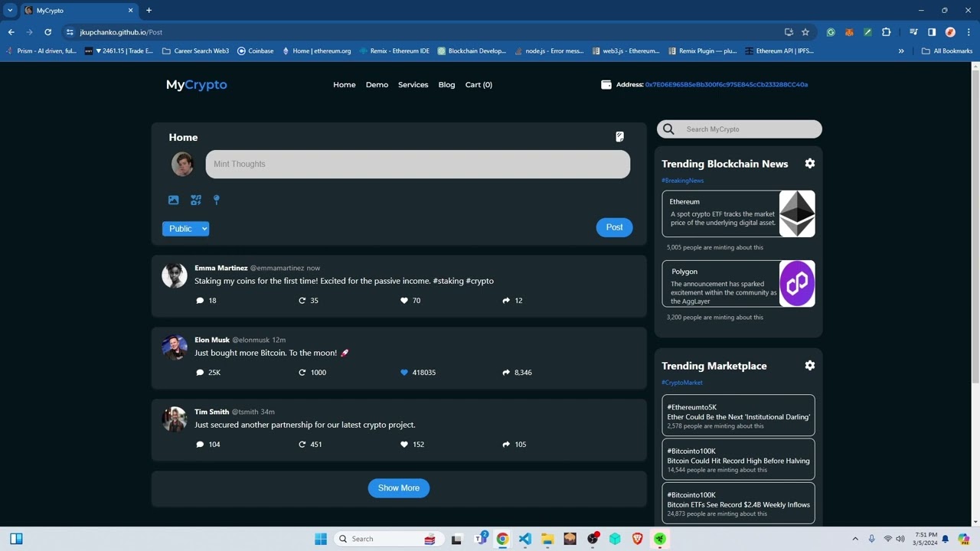Bookmark this page with the star icon
Viewport: 980px width, 551px height.
[x=805, y=32]
